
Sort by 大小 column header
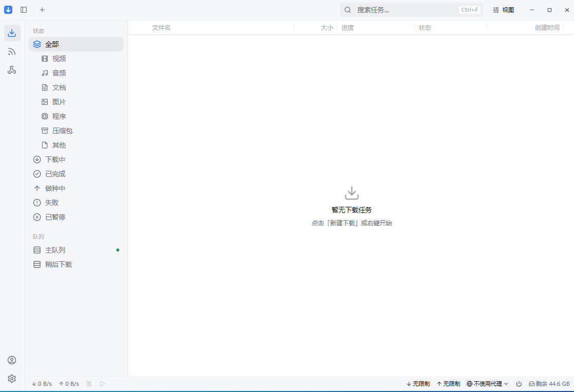click(x=327, y=28)
